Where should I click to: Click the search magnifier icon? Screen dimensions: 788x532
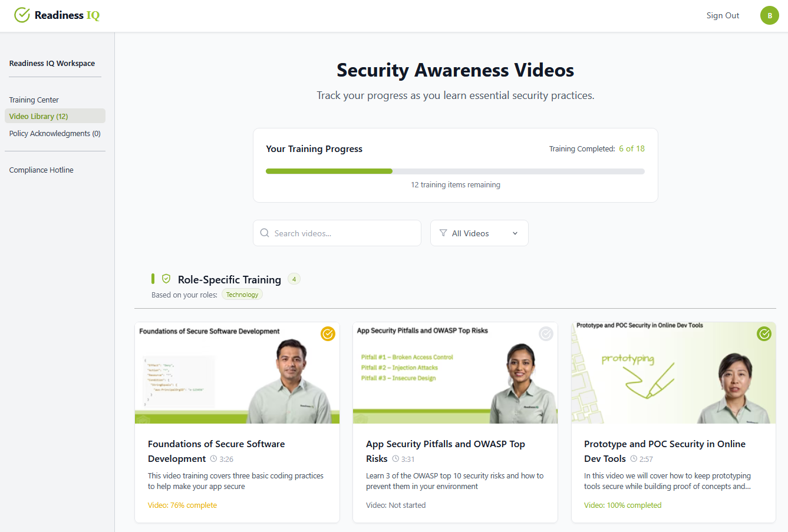265,233
